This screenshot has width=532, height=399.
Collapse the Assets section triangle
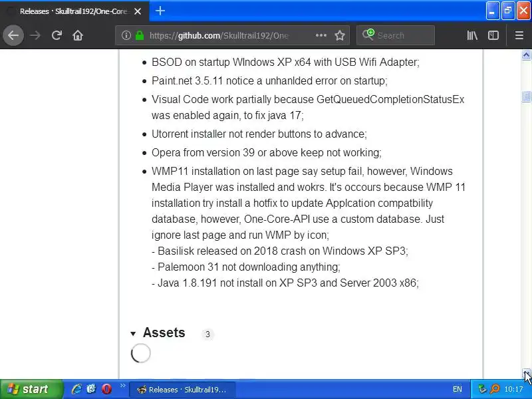click(133, 334)
